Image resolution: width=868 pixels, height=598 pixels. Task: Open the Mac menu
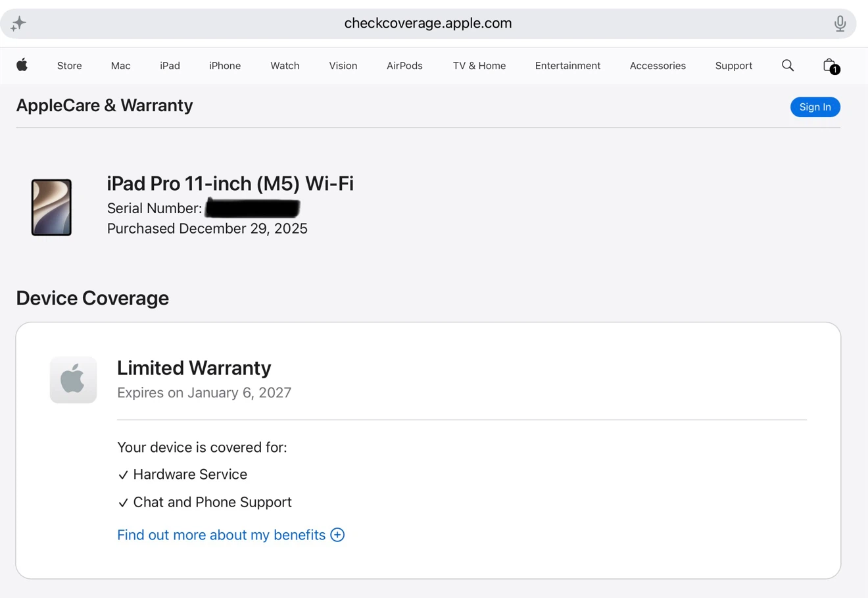[120, 66]
